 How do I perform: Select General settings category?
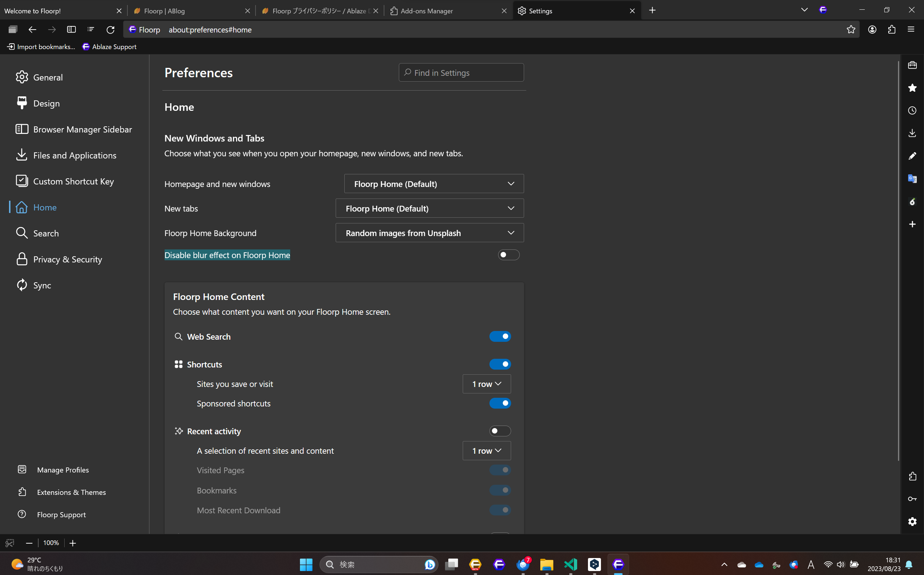39,77
